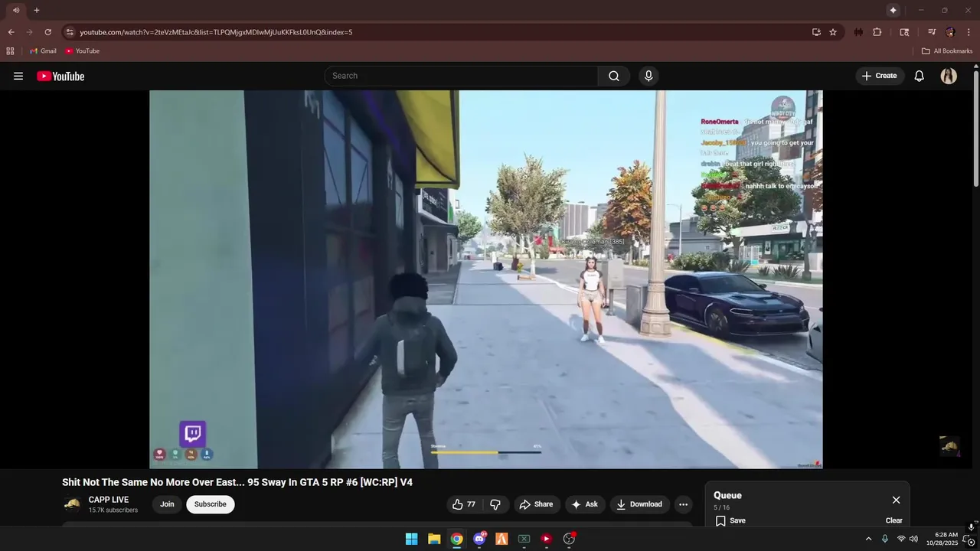This screenshot has height=551, width=980.
Task: Open YouTube bookmark in bookmarks bar
Action: (x=82, y=51)
